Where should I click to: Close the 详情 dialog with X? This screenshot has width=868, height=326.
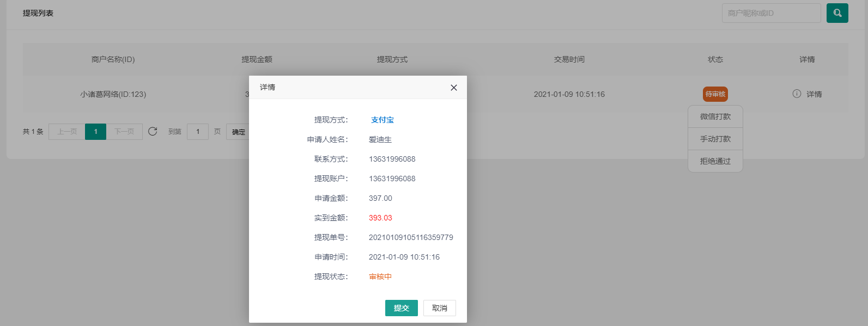pyautogui.click(x=454, y=88)
